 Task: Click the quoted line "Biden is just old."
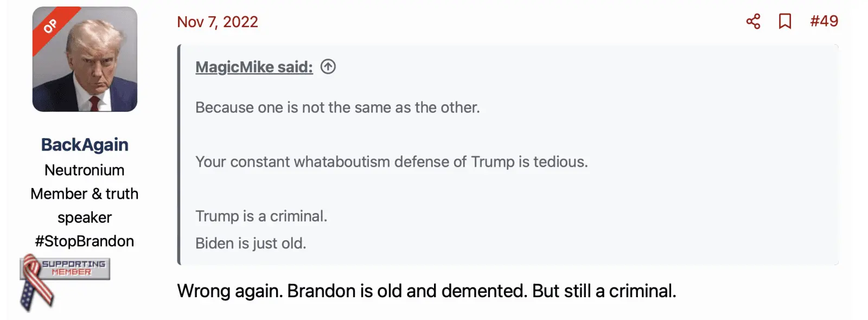(251, 243)
